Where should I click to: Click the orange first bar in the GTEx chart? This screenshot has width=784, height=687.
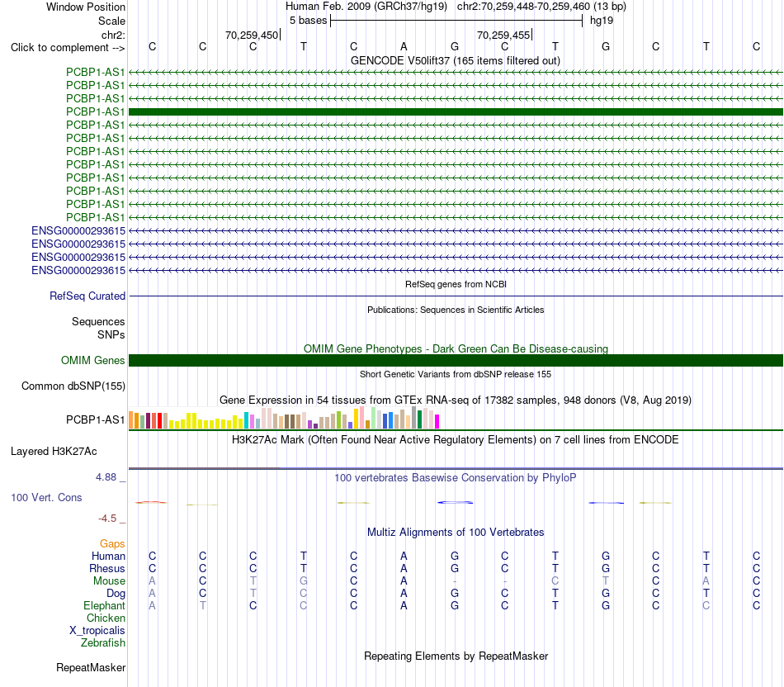(131, 419)
